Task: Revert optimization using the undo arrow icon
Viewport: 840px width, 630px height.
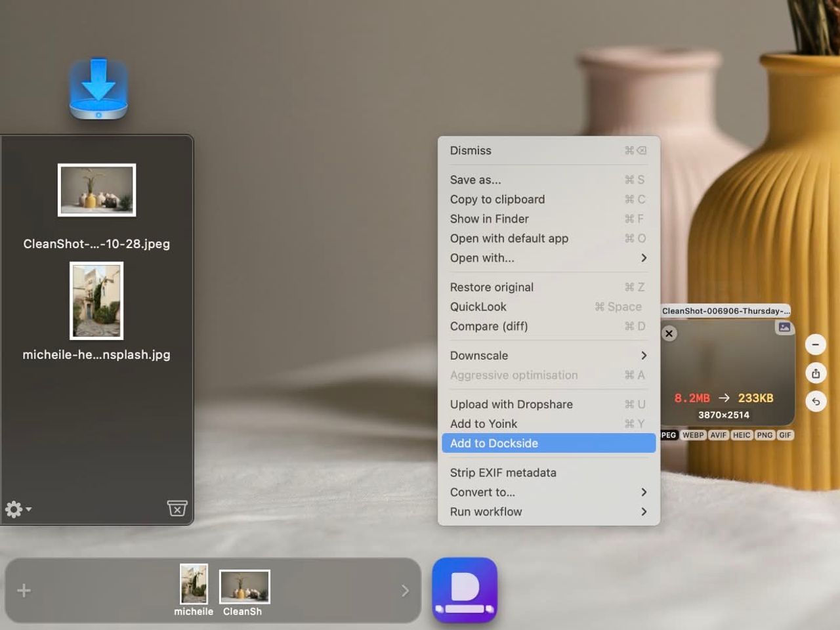Action: point(816,401)
